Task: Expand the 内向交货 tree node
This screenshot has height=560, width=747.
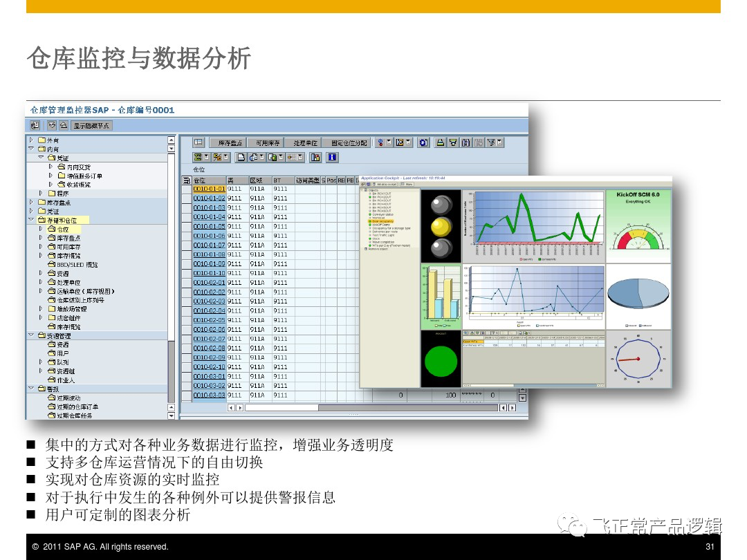Action: [x=50, y=167]
